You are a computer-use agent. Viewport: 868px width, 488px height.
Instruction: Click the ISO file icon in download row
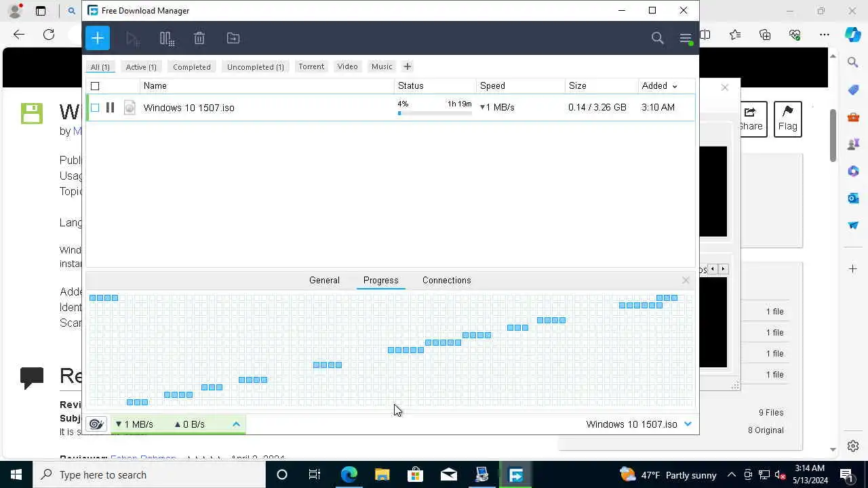(x=130, y=107)
